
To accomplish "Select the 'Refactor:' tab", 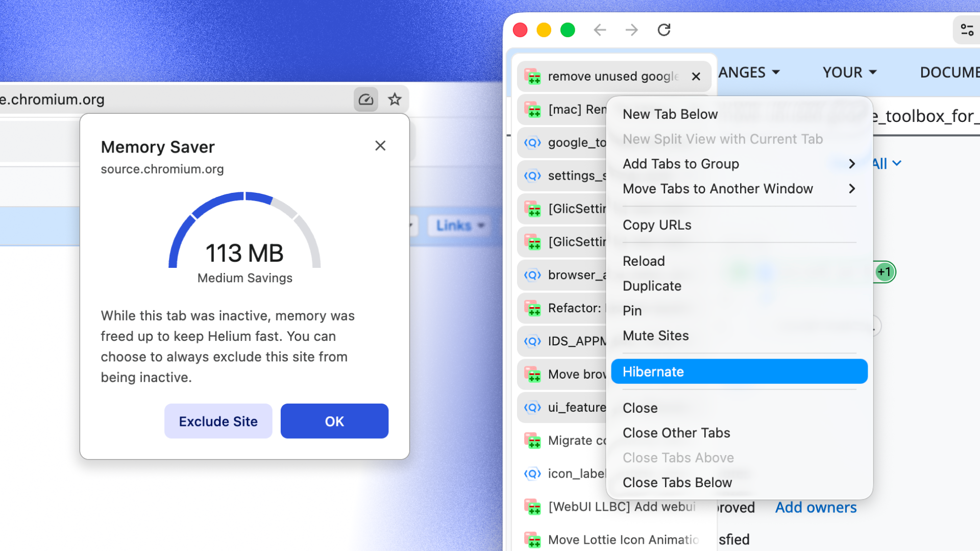I will 562,308.
